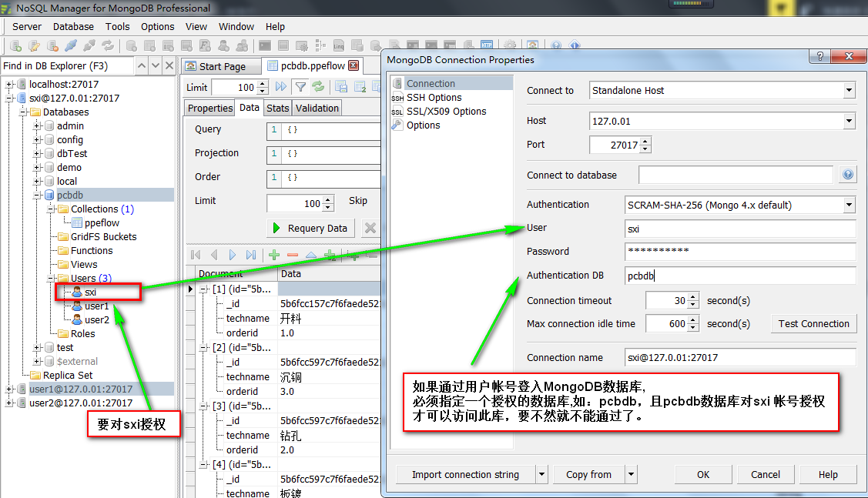Open the Connect to dropdown
868x498 pixels.
click(x=850, y=90)
